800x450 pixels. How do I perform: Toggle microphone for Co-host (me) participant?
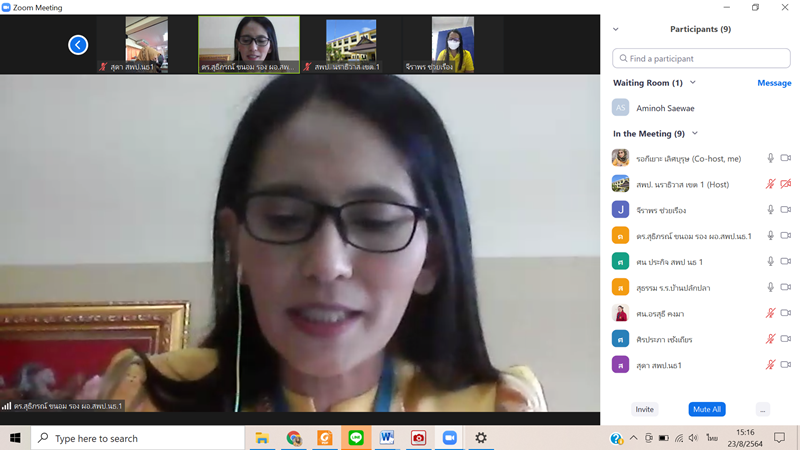pyautogui.click(x=770, y=159)
